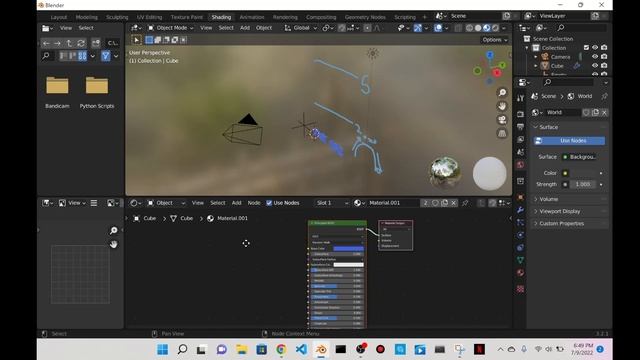
Task: Adjust the world Strength 1.000 slider
Action: pos(582,184)
